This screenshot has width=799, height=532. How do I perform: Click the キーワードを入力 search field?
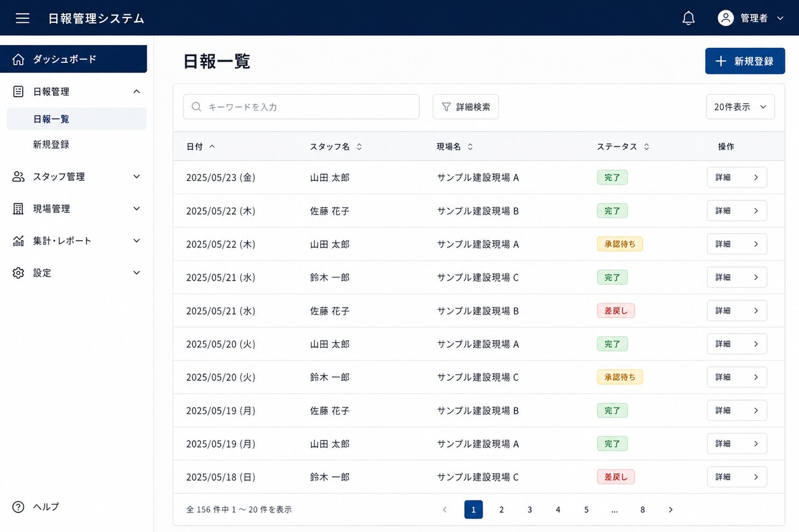pos(301,107)
